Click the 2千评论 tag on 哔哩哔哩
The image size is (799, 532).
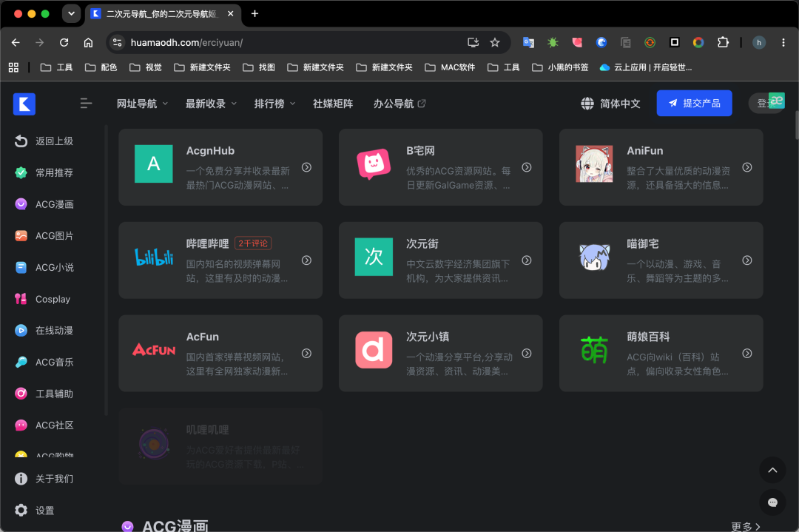253,243
